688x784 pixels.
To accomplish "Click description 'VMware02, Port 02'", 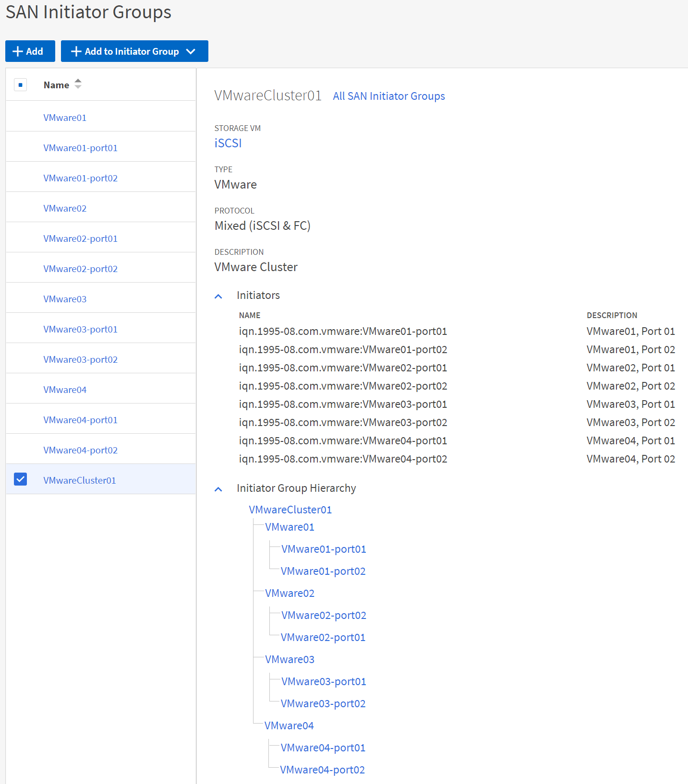I will 631,386.
